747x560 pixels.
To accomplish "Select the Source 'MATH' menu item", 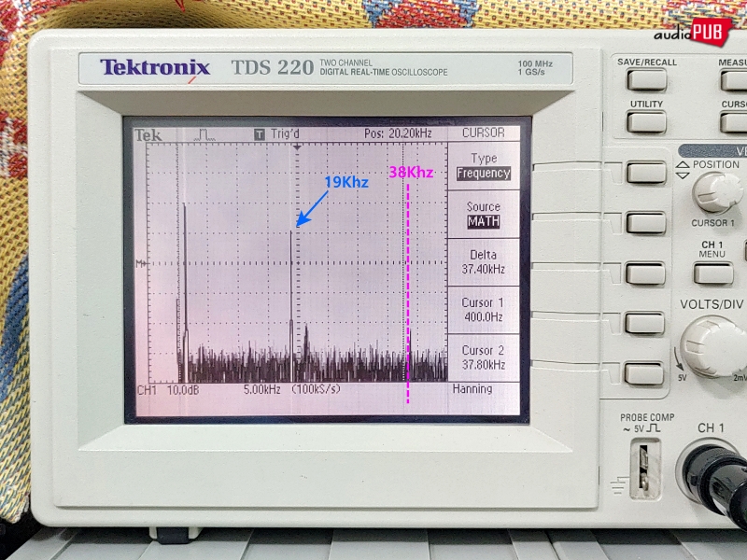I will tap(484, 215).
